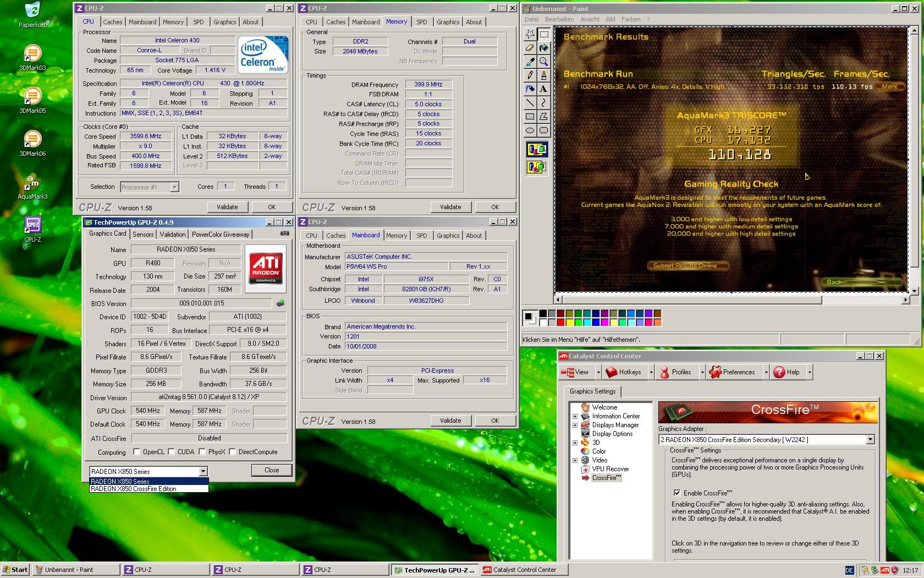Open the Datei menu in Paint
The width and height of the screenshot is (924, 578).
click(x=531, y=19)
